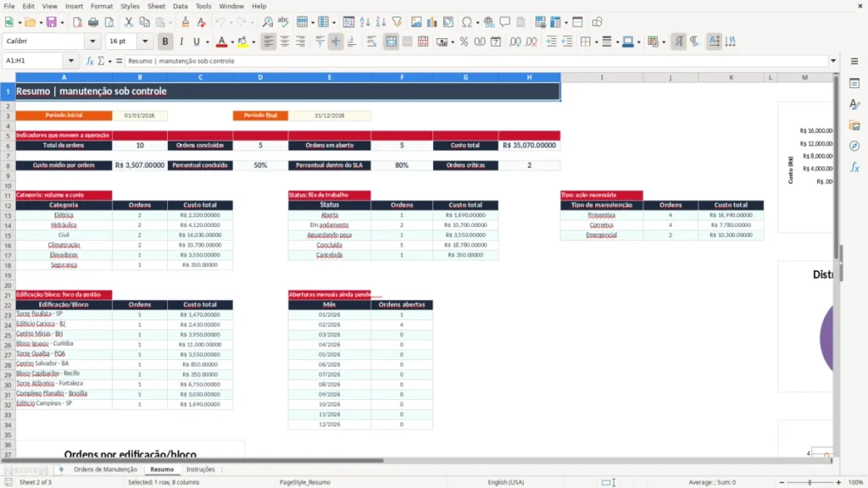
Task: Click the horizontal scrollbar
Action: (192, 460)
